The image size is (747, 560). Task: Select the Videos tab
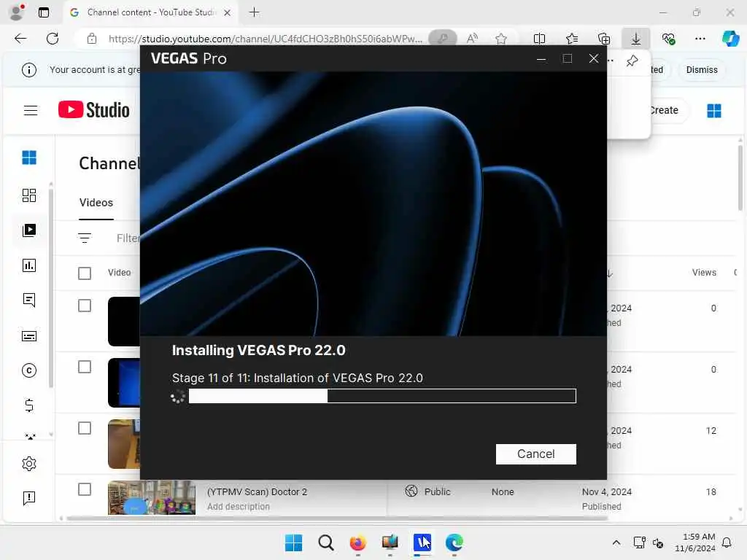(x=96, y=203)
